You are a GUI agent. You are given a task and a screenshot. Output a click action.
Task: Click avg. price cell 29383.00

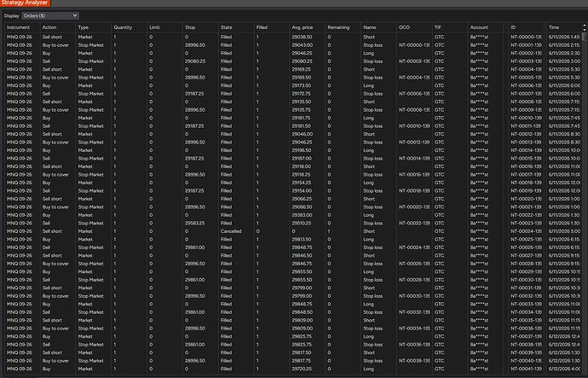pyautogui.click(x=303, y=215)
